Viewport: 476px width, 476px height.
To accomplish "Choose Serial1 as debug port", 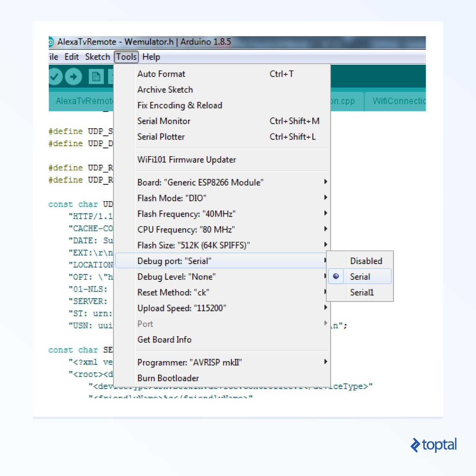I will (x=361, y=292).
